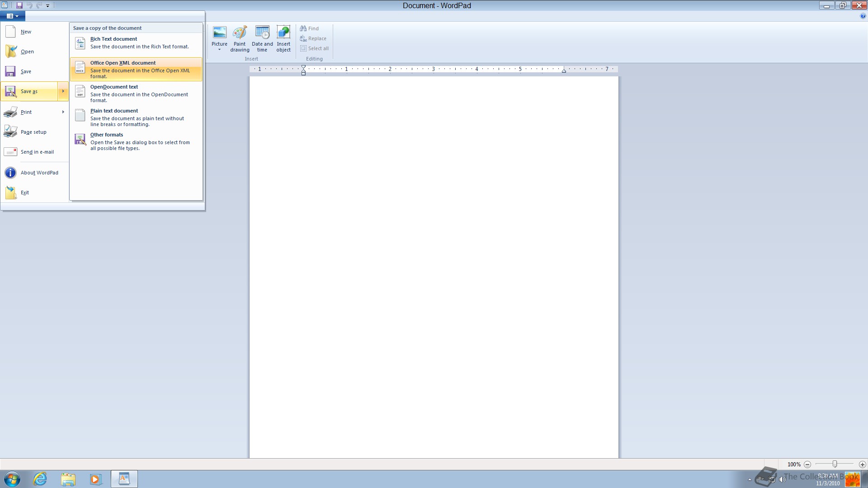This screenshot has height=488, width=868.
Task: Click the Insert Picture icon
Action: coord(219,33)
